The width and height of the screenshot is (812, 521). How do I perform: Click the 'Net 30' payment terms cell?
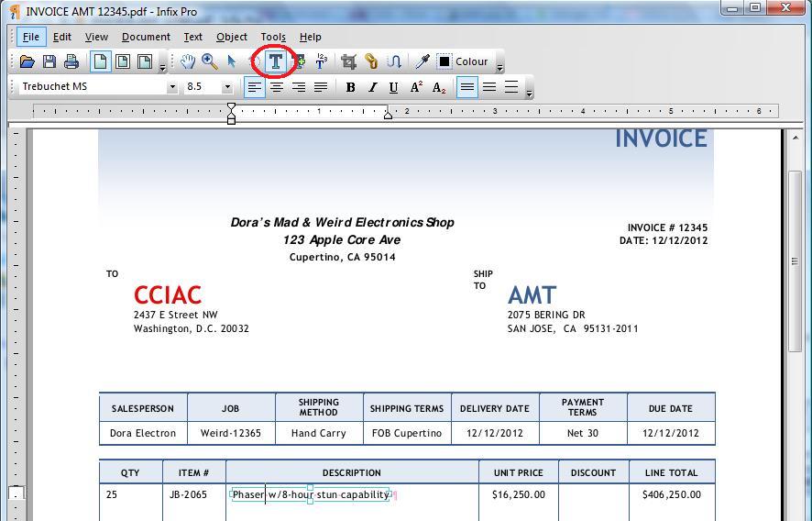[583, 433]
